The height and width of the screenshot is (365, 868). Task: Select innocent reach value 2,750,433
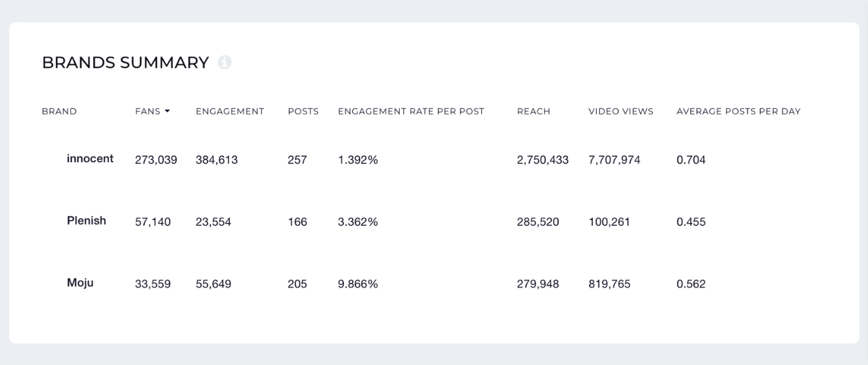(x=543, y=160)
